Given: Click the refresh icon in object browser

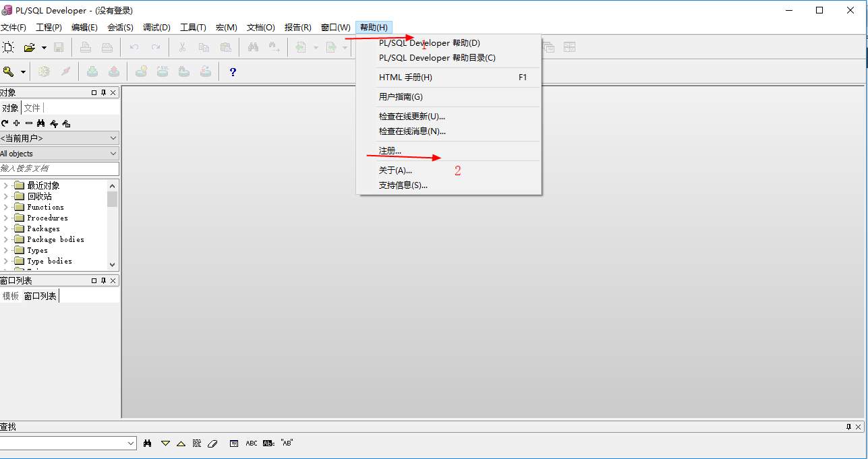Looking at the screenshot, I should 5,123.
